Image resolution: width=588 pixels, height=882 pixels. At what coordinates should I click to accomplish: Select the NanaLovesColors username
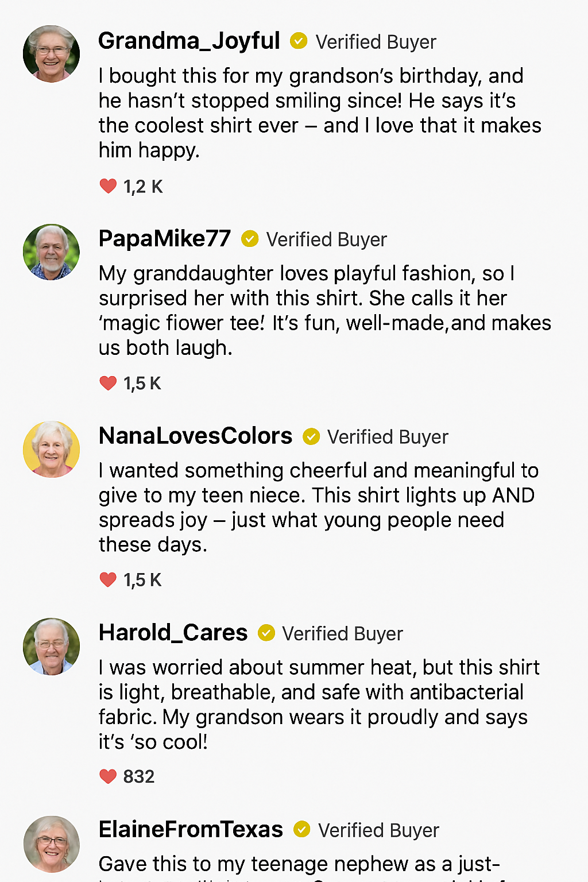(x=195, y=436)
